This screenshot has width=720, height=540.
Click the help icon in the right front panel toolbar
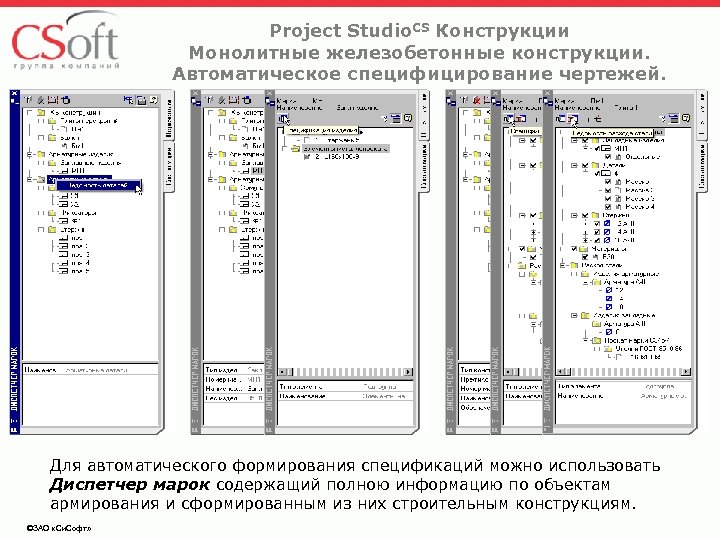686,118
